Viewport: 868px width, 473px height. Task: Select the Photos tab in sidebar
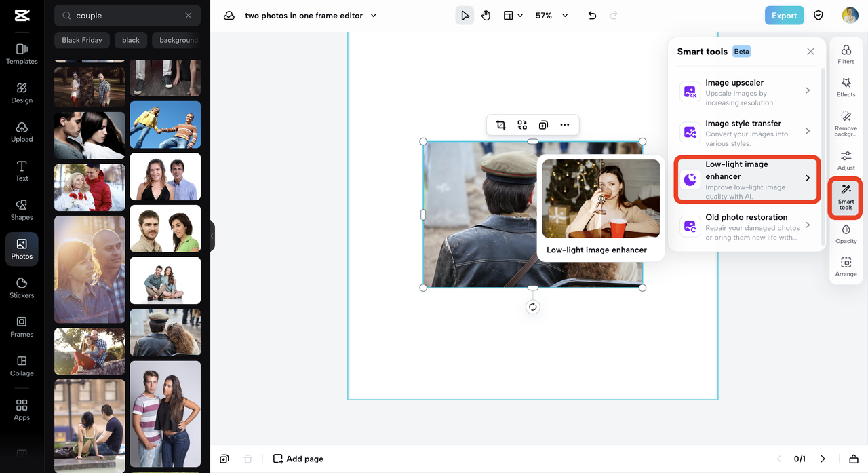(22, 248)
